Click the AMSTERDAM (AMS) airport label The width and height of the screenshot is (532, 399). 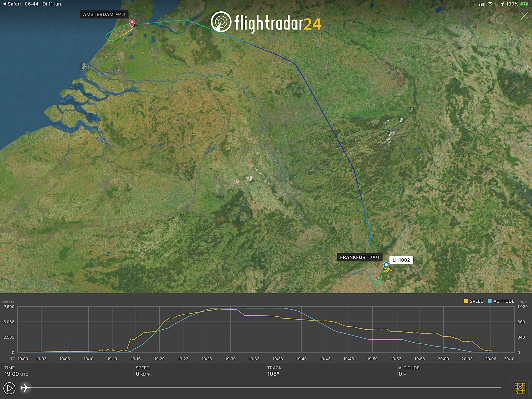point(104,14)
